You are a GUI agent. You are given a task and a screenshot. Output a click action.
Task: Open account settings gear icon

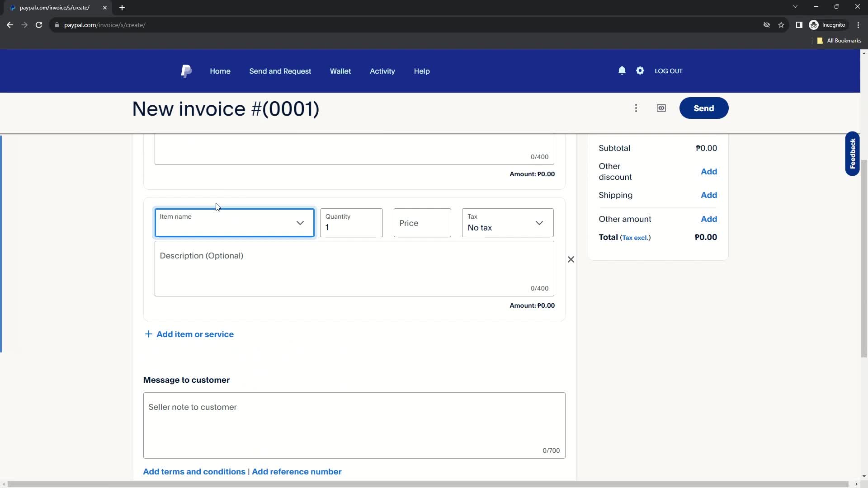click(x=640, y=70)
